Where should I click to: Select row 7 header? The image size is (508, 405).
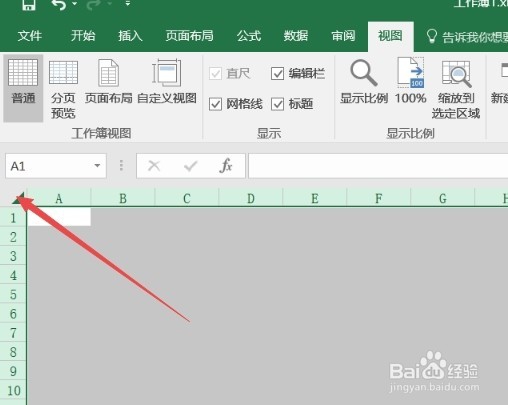pyautogui.click(x=13, y=333)
